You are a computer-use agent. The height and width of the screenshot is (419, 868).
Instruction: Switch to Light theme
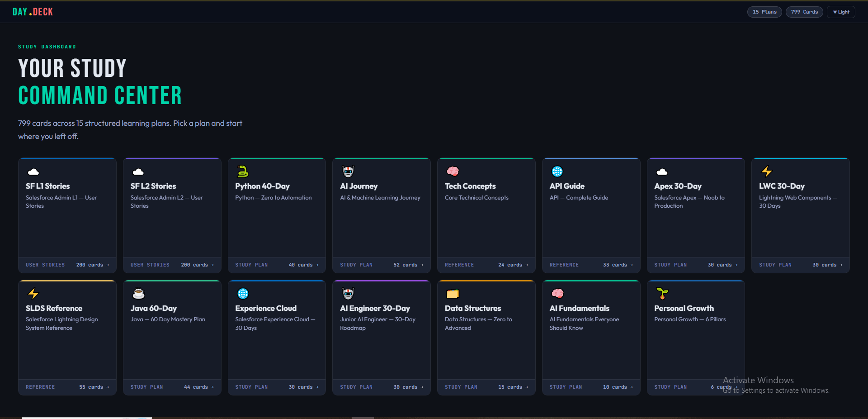tap(841, 12)
